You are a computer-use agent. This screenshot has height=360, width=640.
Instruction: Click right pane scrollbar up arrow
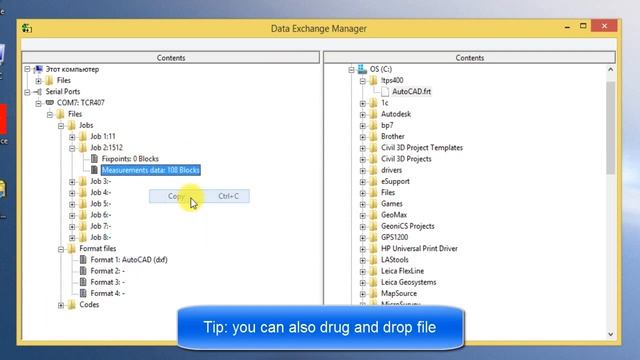[611, 70]
